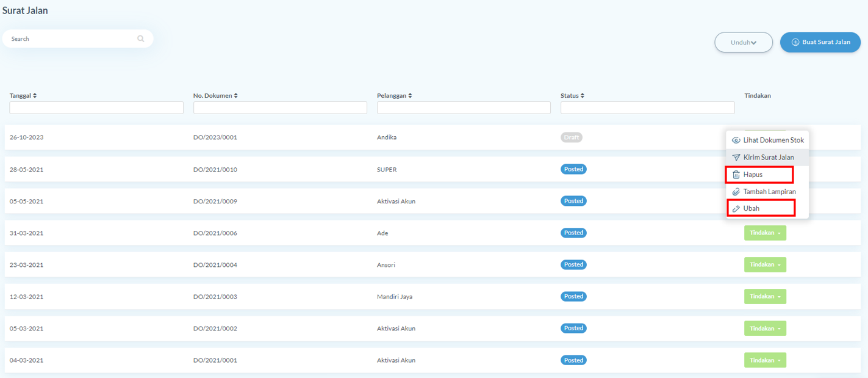Viewport: 868px width, 378px height.
Task: Open Tindakan dropdown for DO/2021/0006
Action: click(x=765, y=233)
